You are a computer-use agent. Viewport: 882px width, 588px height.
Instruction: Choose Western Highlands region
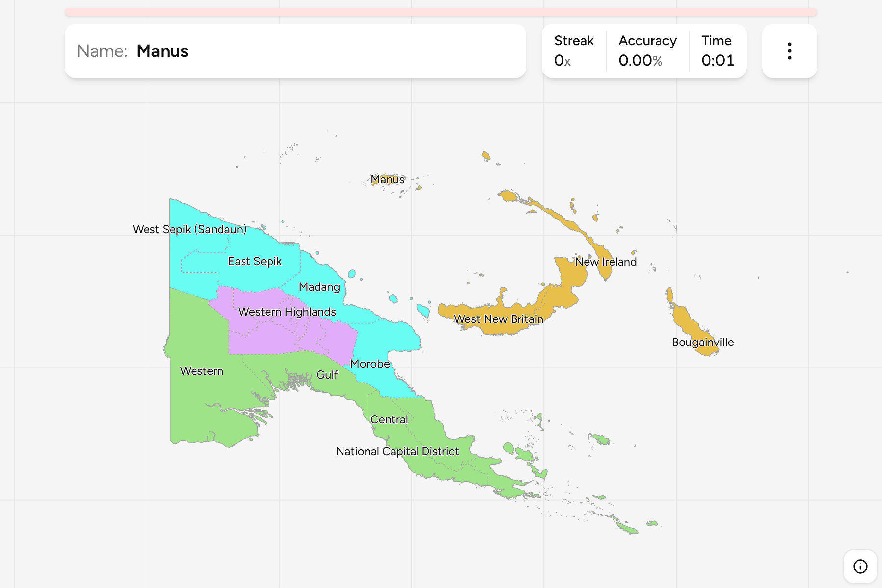click(287, 312)
